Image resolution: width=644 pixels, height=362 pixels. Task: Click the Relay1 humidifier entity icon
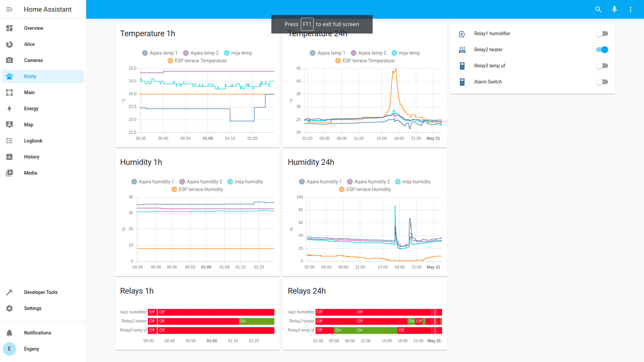[462, 34]
